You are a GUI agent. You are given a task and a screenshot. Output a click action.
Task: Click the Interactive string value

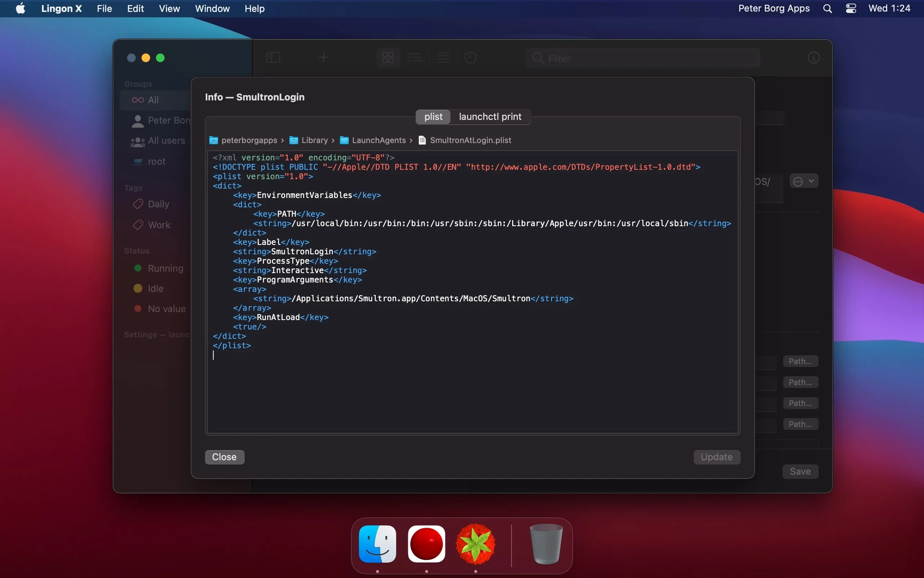click(x=297, y=270)
